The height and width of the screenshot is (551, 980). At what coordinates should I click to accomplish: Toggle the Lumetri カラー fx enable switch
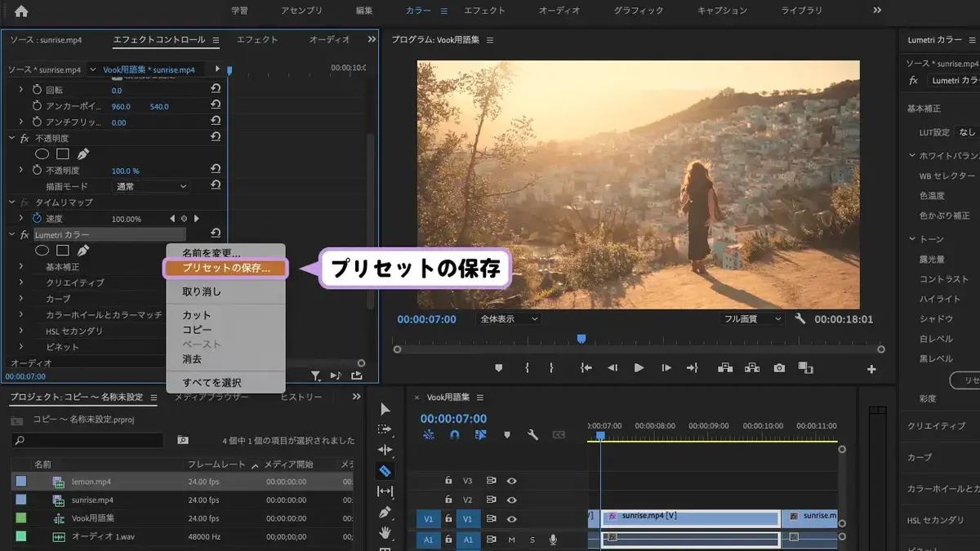pos(24,234)
